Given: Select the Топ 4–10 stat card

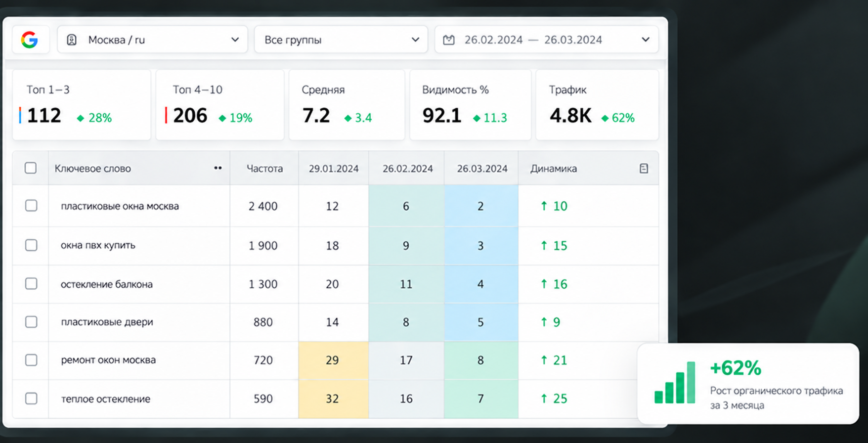Looking at the screenshot, I should (220, 105).
